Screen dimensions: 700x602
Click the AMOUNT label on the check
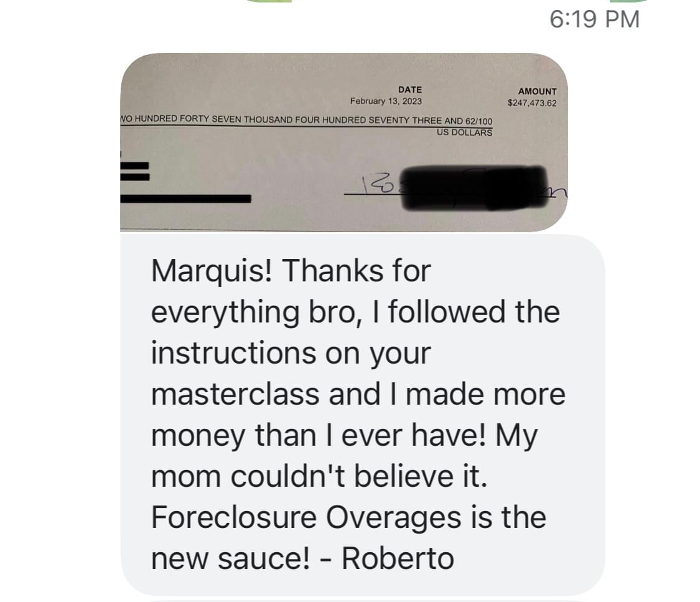point(537,91)
